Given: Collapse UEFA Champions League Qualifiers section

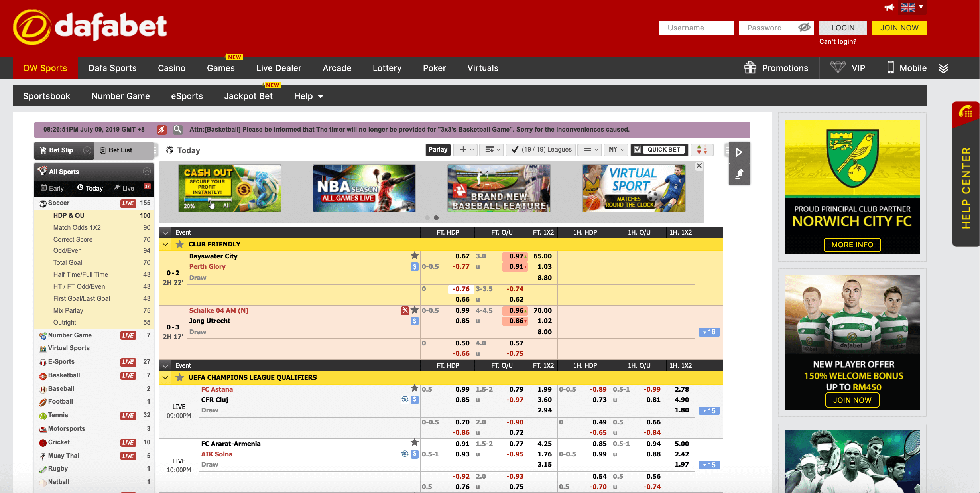Looking at the screenshot, I should pos(165,377).
